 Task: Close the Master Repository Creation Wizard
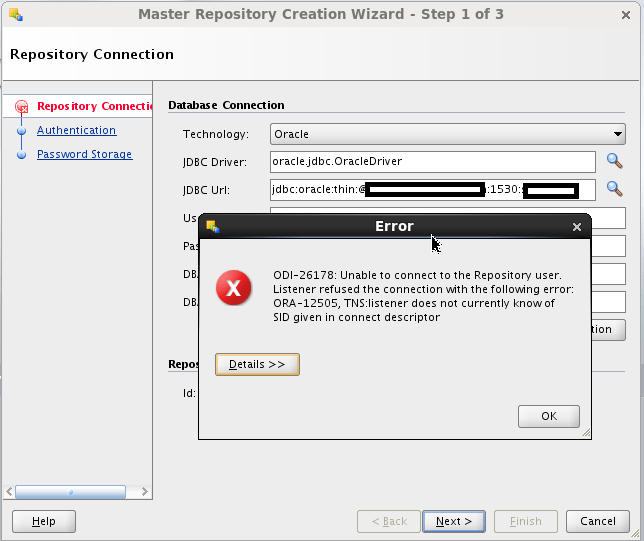626,15
